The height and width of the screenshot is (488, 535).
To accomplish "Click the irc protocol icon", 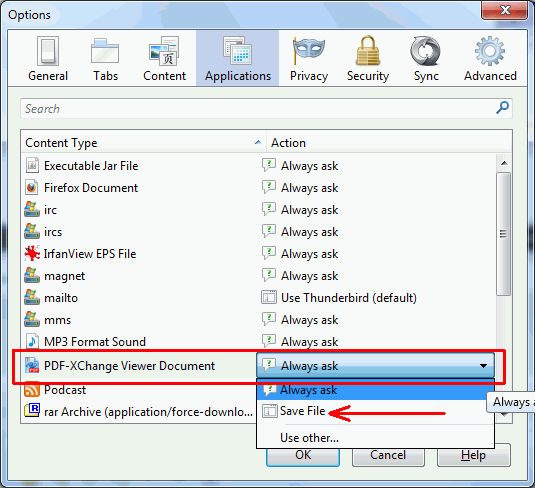I will point(32,210).
